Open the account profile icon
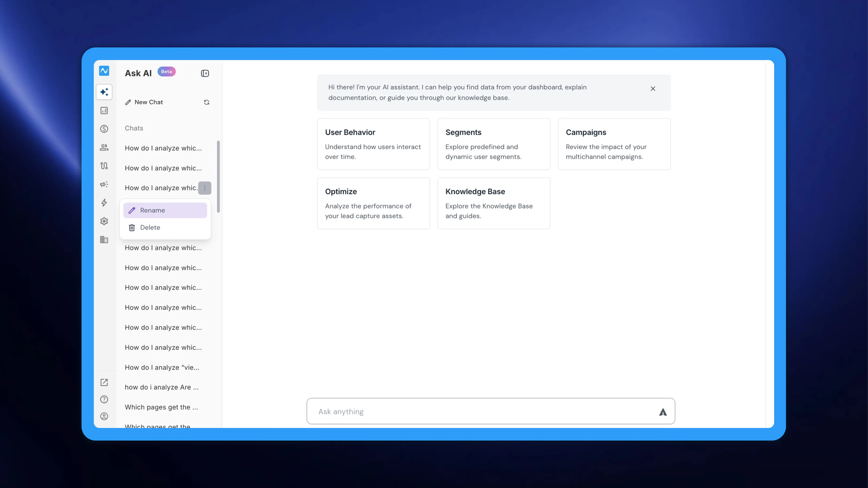The image size is (868, 488). click(104, 416)
